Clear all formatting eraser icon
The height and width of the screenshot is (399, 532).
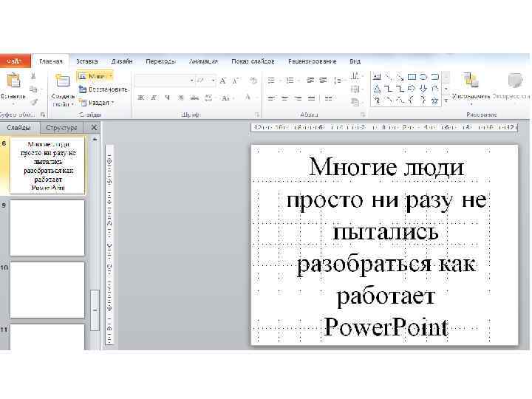[253, 81]
